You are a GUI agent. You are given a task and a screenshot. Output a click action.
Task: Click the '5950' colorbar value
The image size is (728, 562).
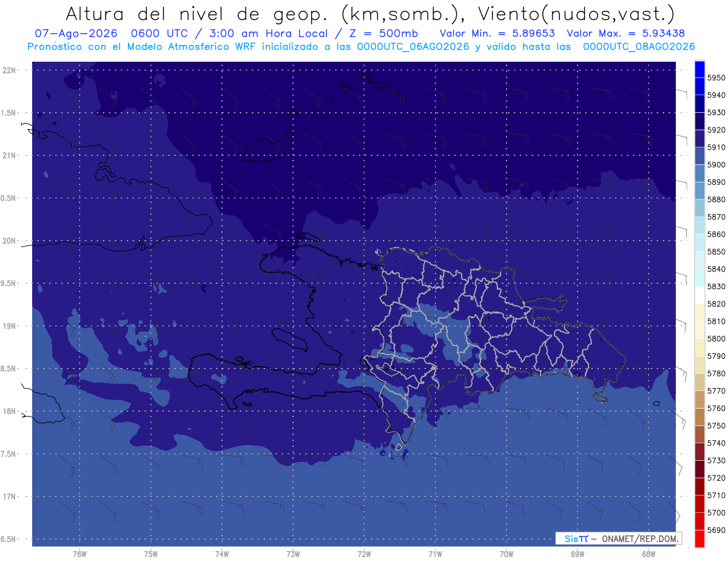pos(716,78)
